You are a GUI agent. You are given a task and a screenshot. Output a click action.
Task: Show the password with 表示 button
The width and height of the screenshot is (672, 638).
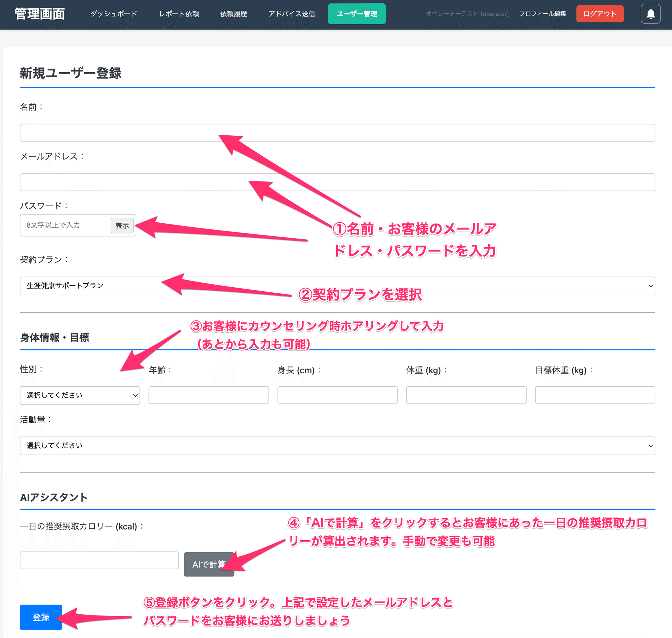[122, 225]
